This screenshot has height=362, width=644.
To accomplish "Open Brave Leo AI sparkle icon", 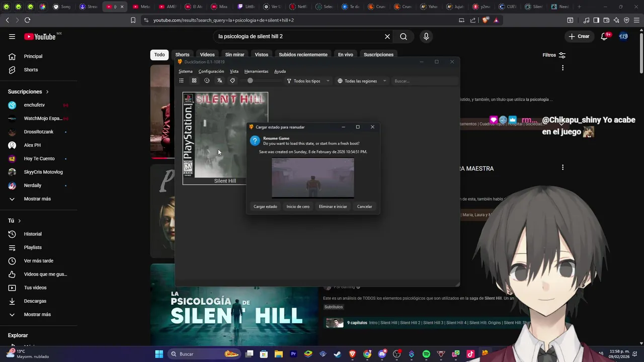I will click(x=616, y=20).
